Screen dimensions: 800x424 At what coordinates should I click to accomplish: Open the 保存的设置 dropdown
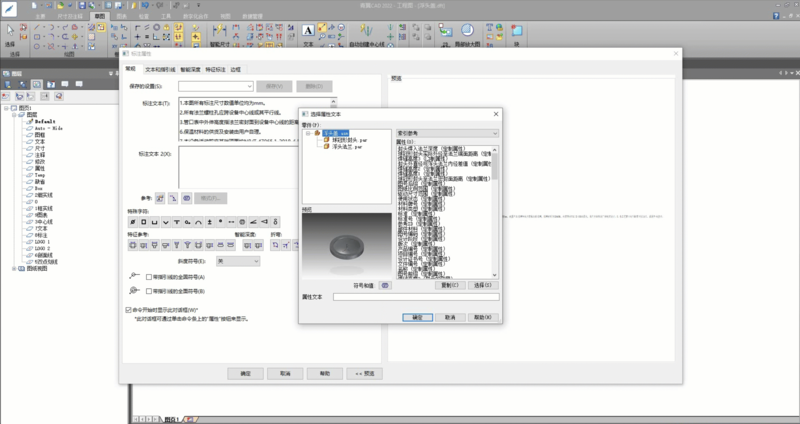pos(249,87)
